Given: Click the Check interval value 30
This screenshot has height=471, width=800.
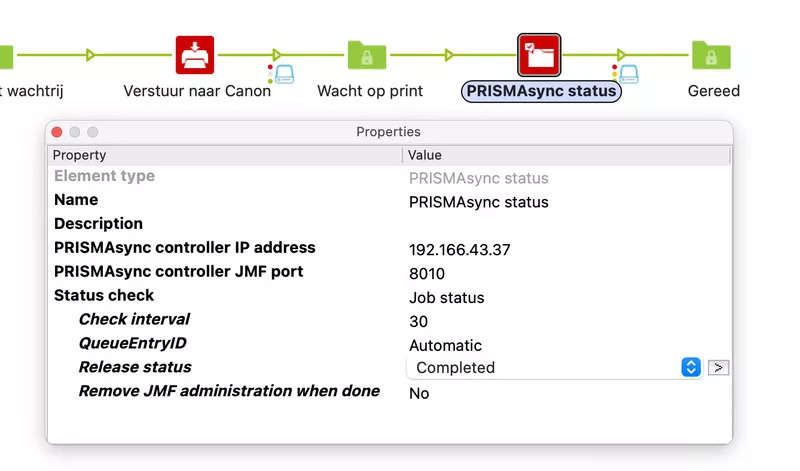Looking at the screenshot, I should pos(418,321).
